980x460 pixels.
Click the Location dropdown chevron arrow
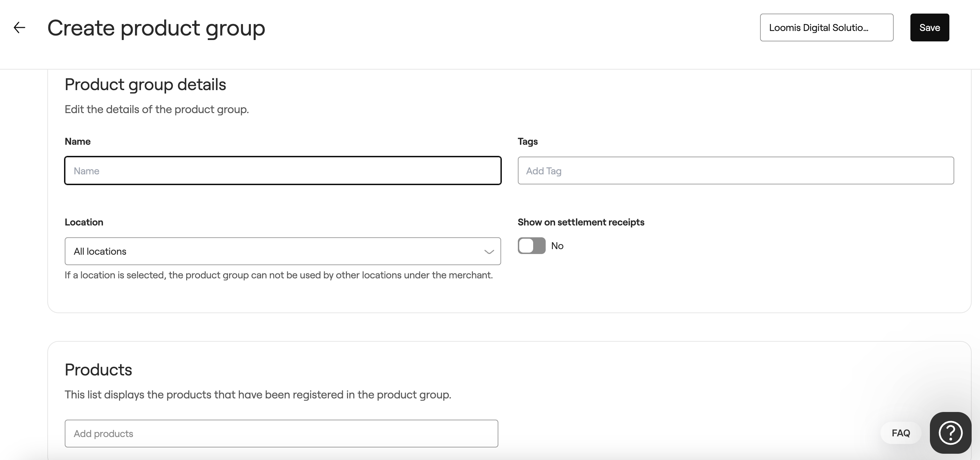tap(489, 252)
